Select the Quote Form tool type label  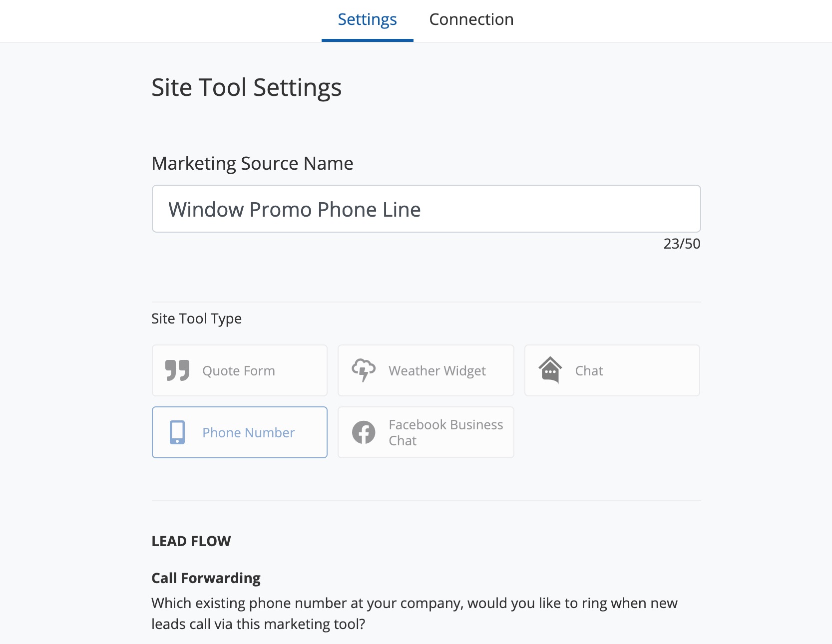coord(238,371)
